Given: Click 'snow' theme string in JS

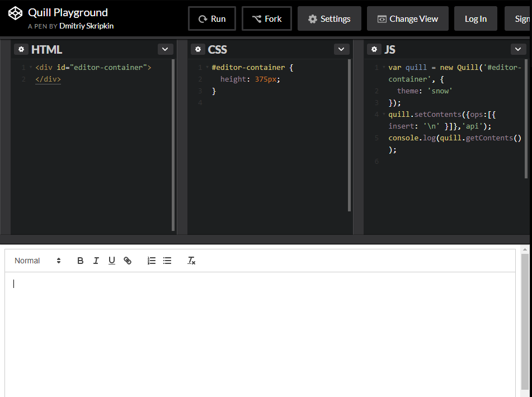Looking at the screenshot, I should [440, 91].
